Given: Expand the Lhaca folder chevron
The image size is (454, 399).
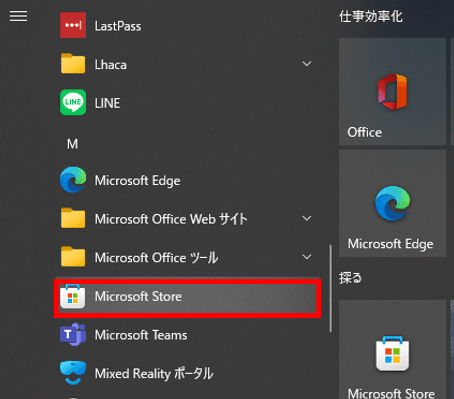Looking at the screenshot, I should 307,64.
